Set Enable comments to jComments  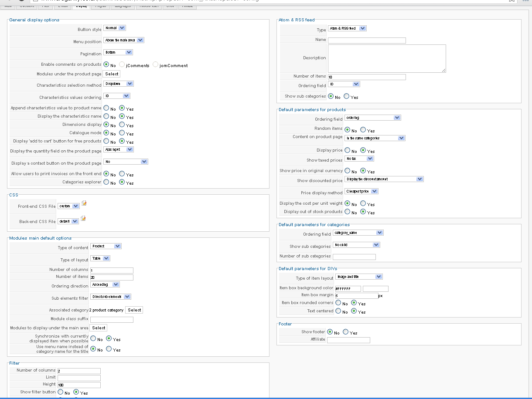click(x=122, y=65)
